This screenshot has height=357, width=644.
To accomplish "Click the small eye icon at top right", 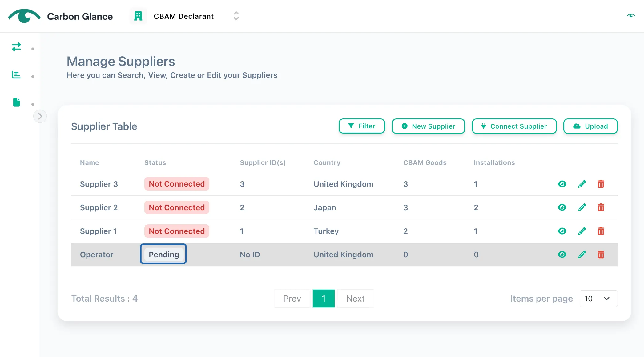I will point(631,15).
